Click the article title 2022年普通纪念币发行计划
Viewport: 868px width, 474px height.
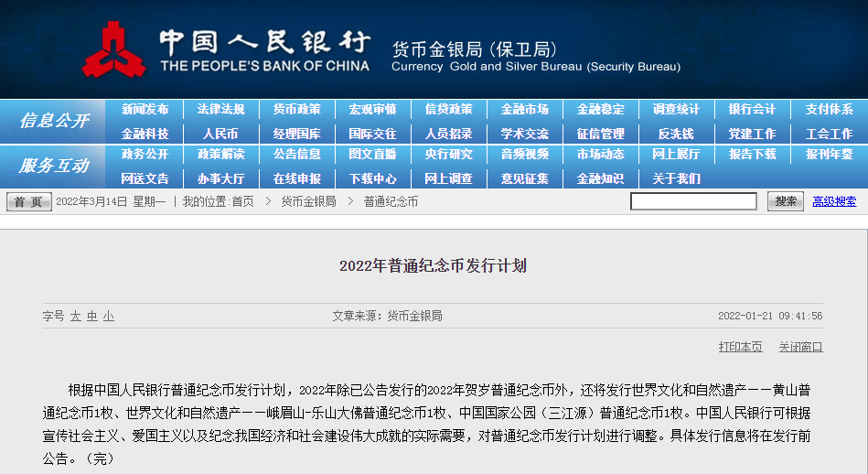point(433,265)
